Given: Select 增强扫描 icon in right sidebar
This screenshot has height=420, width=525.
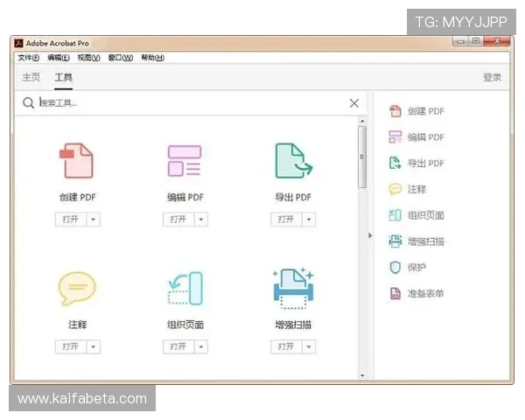Looking at the screenshot, I should (395, 241).
